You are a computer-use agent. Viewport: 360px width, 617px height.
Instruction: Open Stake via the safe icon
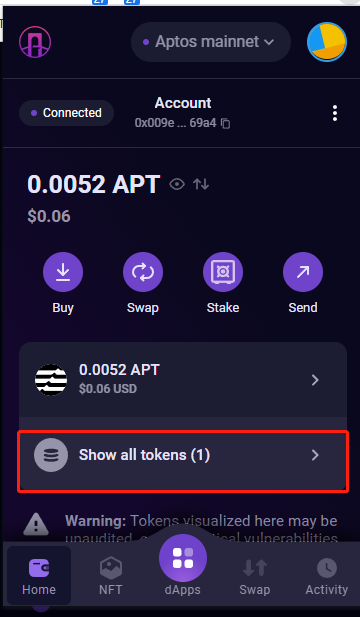pyautogui.click(x=223, y=272)
